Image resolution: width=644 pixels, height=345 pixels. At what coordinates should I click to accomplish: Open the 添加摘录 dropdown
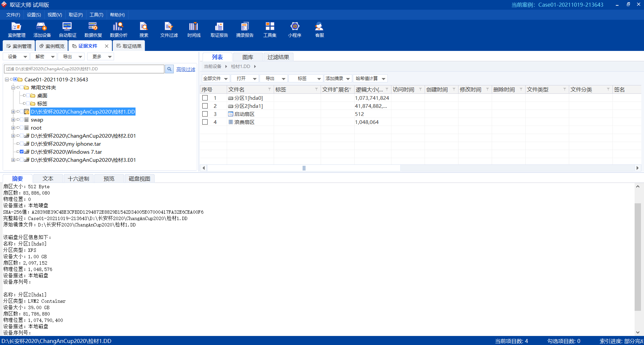tap(338, 78)
